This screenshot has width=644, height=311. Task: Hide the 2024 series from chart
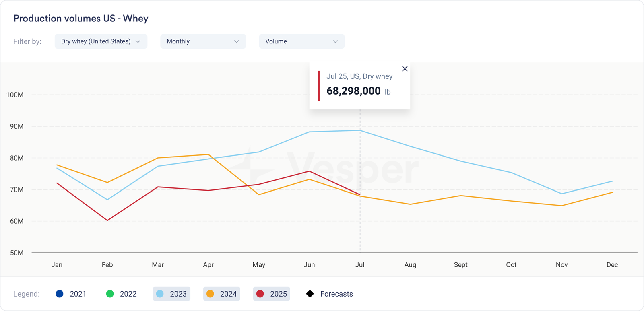tap(222, 294)
